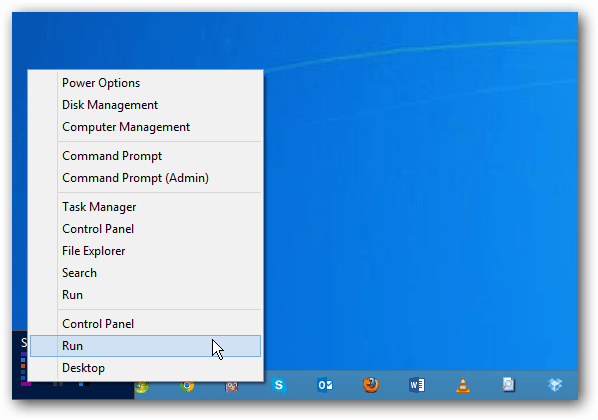Open the Dropbox taskbar icon

(555, 385)
